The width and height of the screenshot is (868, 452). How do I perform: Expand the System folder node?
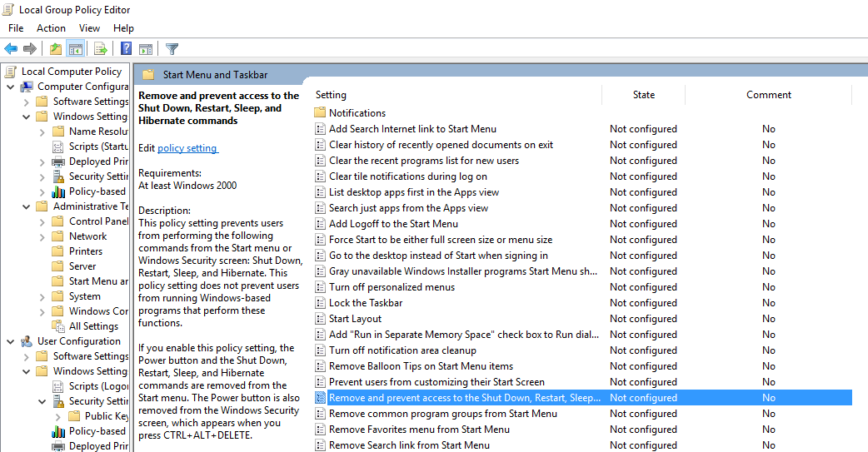(x=42, y=297)
